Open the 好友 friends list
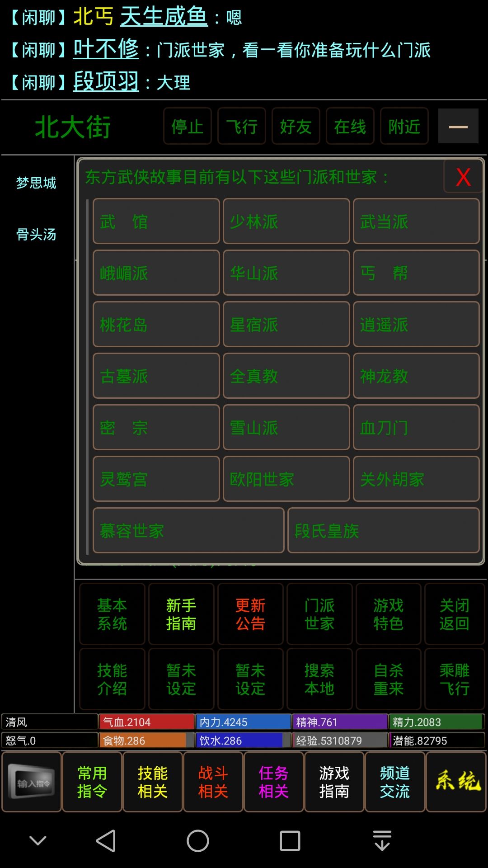The width and height of the screenshot is (488, 868). pyautogui.click(x=296, y=126)
